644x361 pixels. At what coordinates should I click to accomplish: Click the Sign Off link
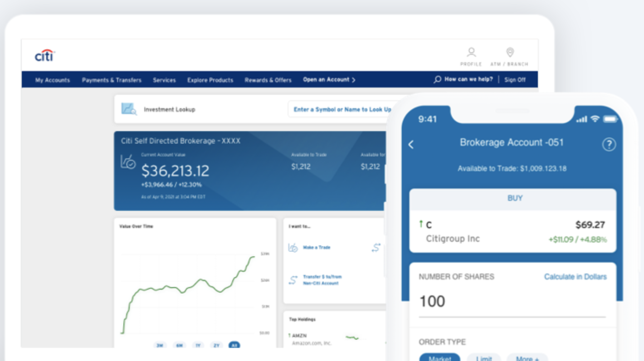pos(515,80)
